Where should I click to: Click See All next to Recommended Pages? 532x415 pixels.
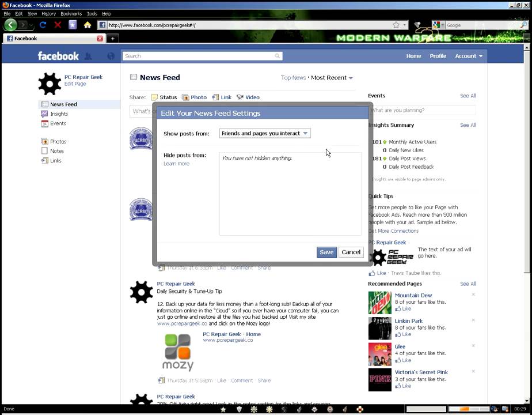pyautogui.click(x=468, y=284)
